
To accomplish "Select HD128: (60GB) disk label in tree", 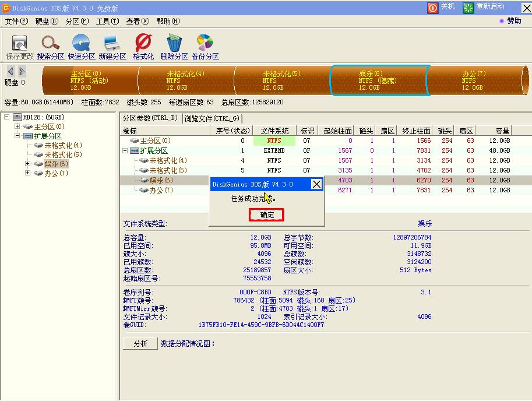I will [44, 117].
